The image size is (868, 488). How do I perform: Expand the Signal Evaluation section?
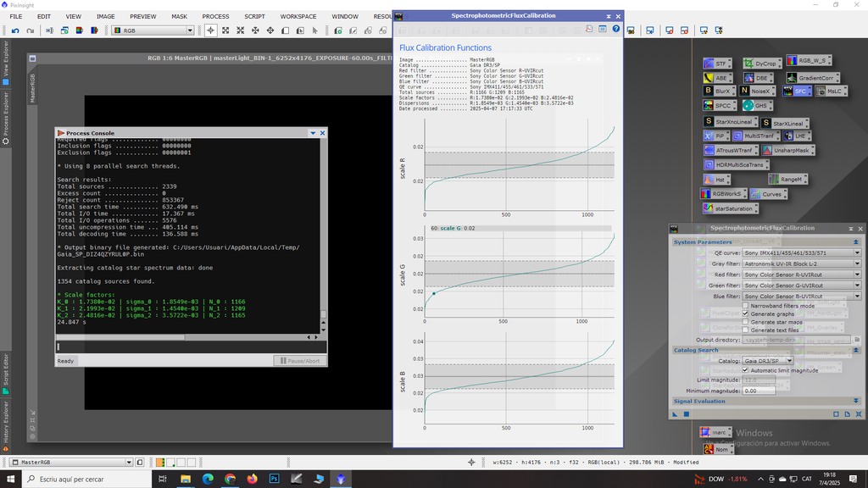[856, 401]
